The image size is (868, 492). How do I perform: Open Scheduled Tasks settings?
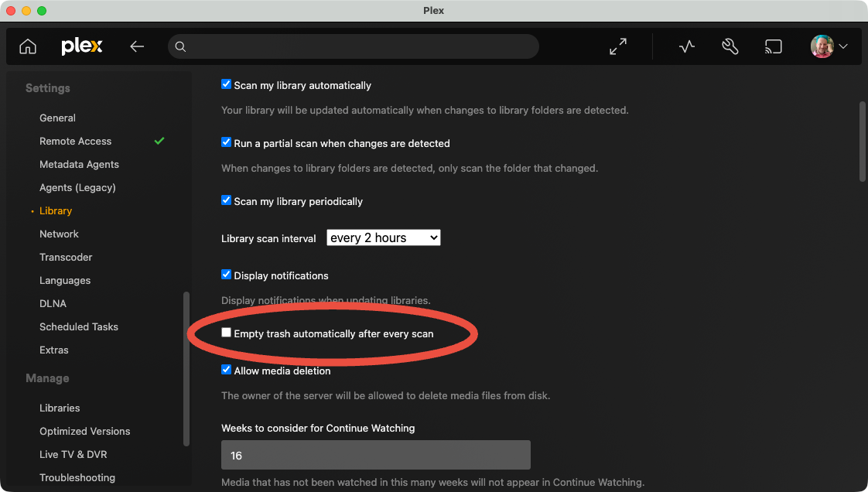click(x=79, y=327)
